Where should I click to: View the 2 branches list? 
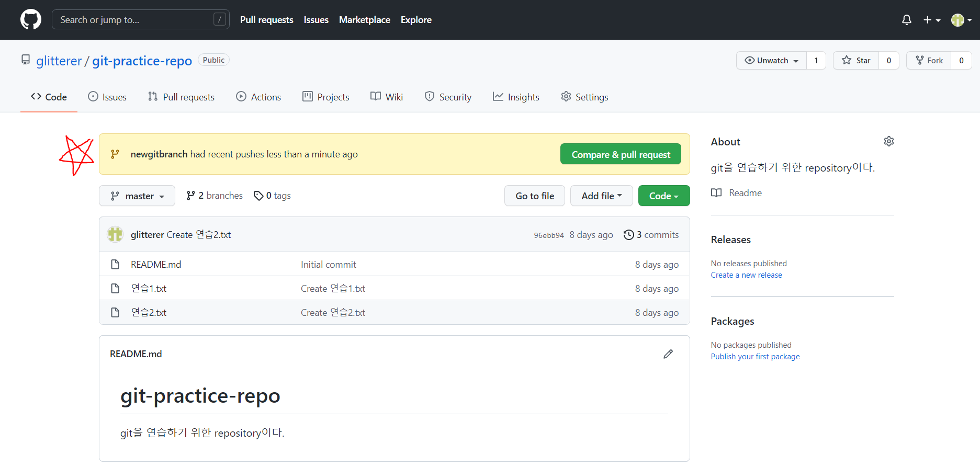[215, 196]
